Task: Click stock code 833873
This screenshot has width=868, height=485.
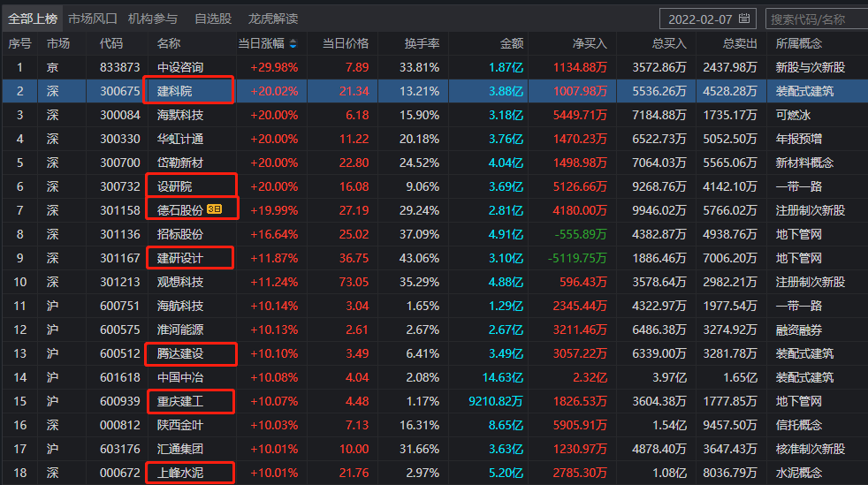Action: 119,67
